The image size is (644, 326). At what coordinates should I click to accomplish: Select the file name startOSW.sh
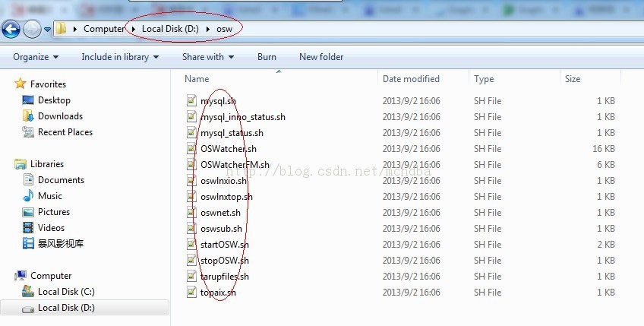tap(225, 245)
